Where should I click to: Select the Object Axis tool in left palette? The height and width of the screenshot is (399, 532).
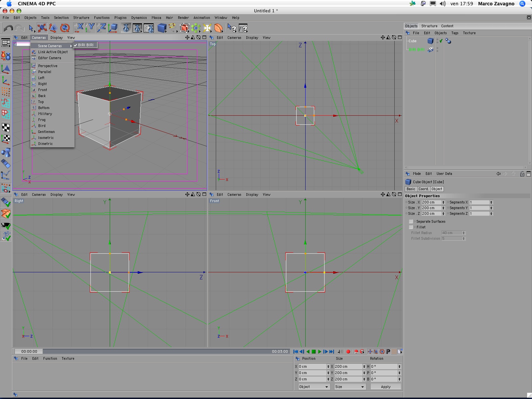coord(6,80)
